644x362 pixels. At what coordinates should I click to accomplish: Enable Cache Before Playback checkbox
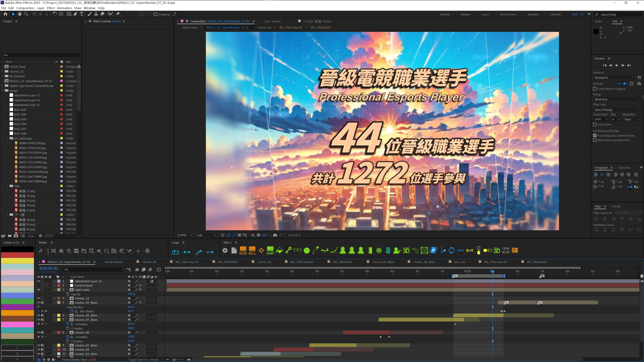(595, 89)
